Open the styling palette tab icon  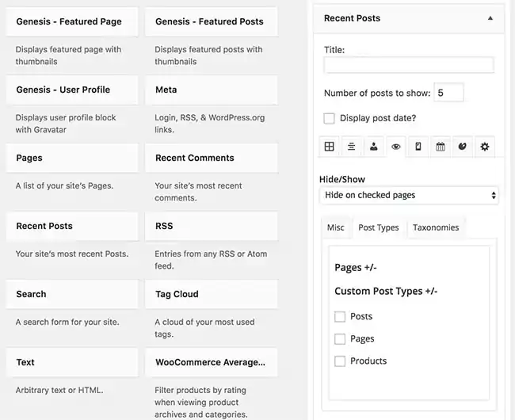point(463,146)
